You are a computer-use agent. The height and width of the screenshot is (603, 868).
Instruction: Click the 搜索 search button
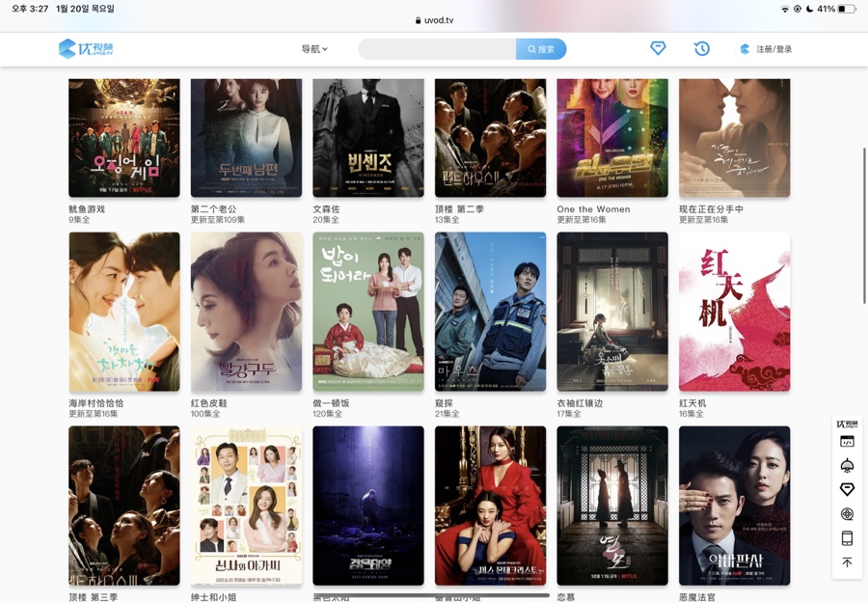pyautogui.click(x=541, y=49)
